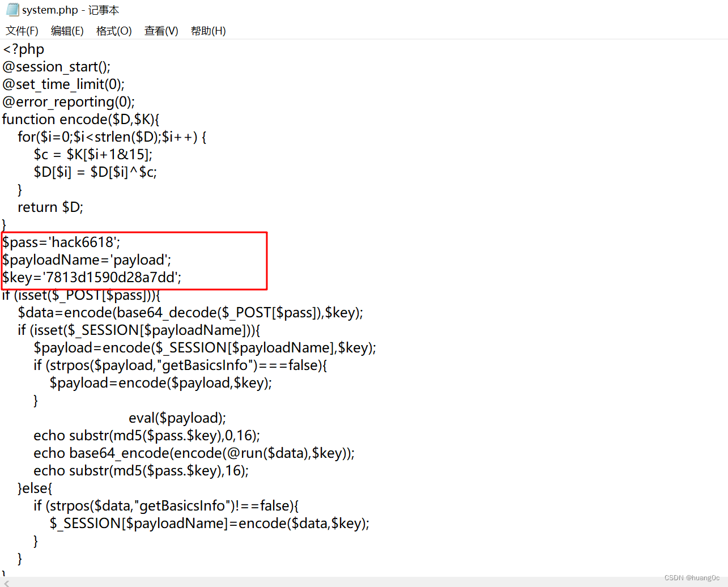Image resolution: width=728 pixels, height=587 pixels.
Task: Click the "$payload=encode($_SESSION[$payloadName],$key);" line
Action: point(205,348)
